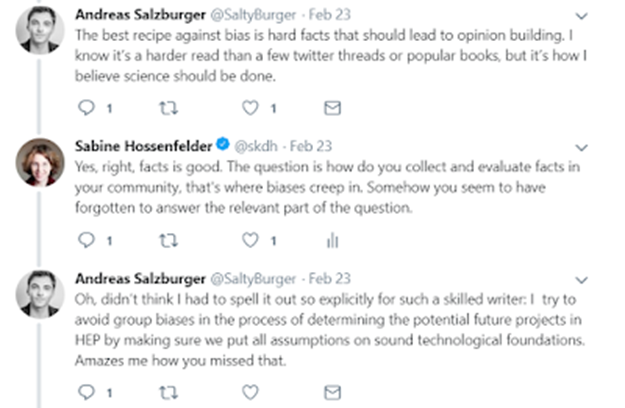Screen dimensions: 625x408
Task: Reply to Andreas's first tweet about bias
Action: click(87, 107)
